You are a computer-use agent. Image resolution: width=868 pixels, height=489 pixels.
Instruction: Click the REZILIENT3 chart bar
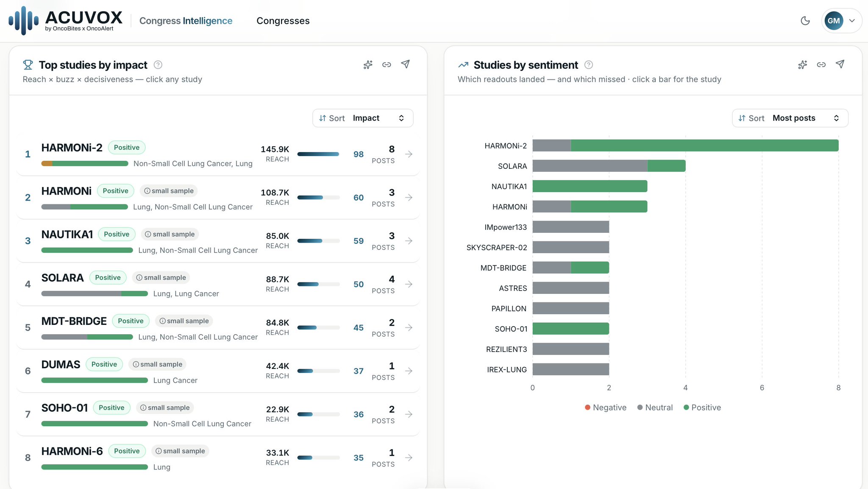(x=571, y=349)
